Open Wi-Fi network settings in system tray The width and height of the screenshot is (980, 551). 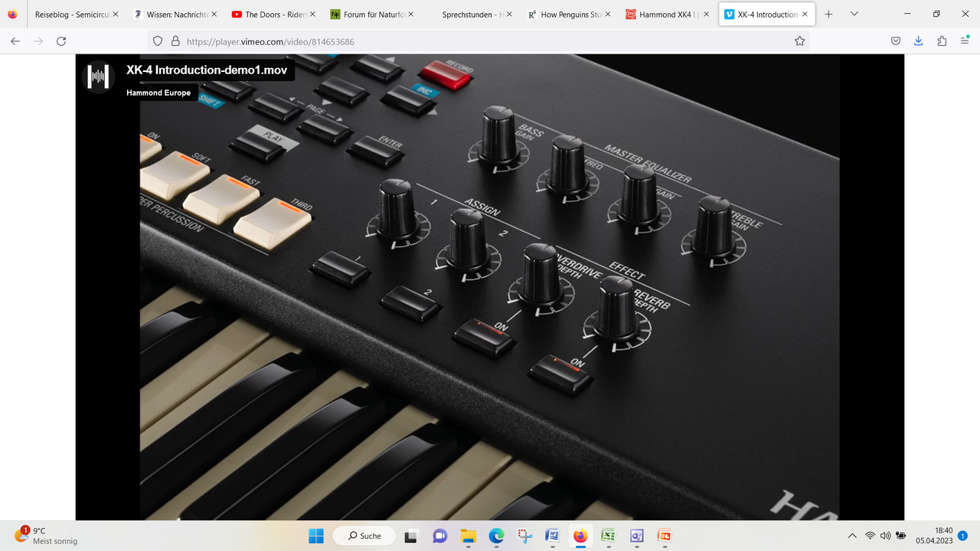click(870, 536)
